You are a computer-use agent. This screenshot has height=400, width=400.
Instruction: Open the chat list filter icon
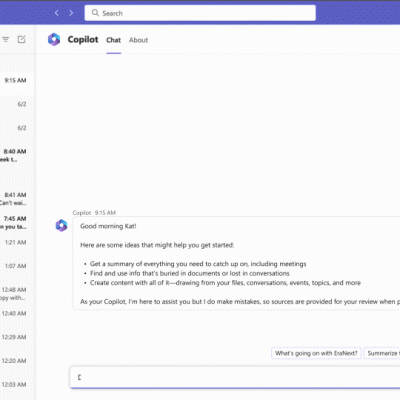pyautogui.click(x=6, y=39)
